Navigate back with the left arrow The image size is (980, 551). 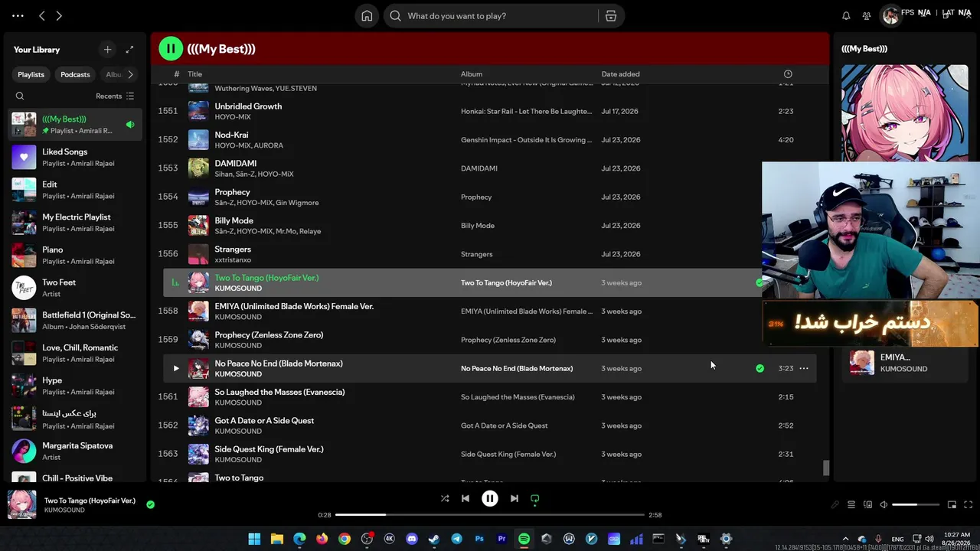[x=42, y=16]
